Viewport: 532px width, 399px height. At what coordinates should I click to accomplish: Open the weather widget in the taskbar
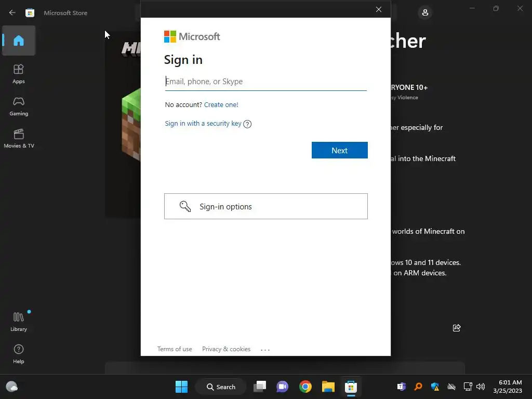[12, 387]
